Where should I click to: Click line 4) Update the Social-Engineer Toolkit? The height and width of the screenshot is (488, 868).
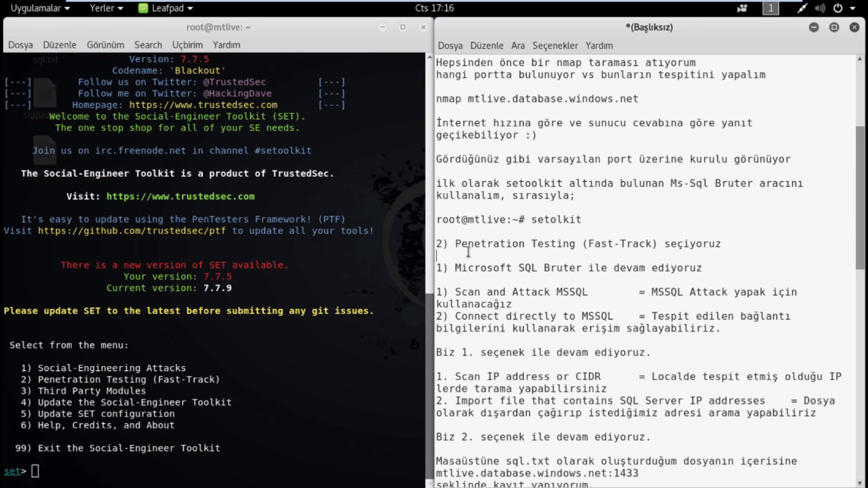point(126,402)
